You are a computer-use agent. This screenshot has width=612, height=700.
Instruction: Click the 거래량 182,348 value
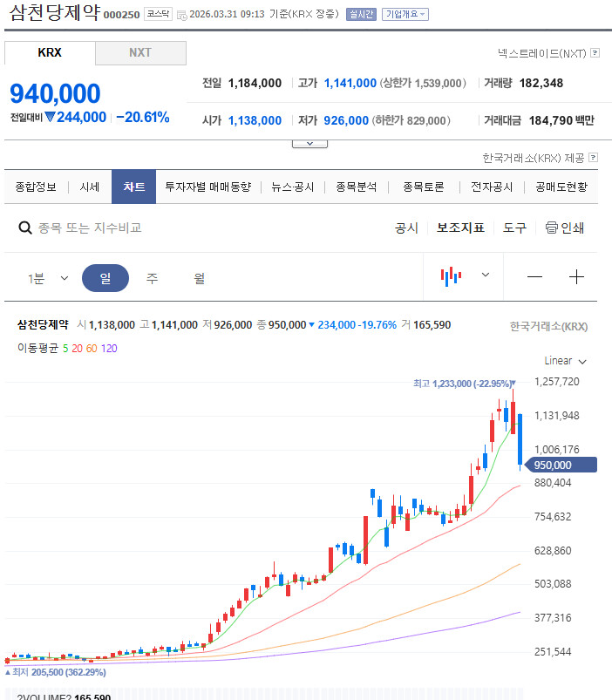[x=541, y=83]
